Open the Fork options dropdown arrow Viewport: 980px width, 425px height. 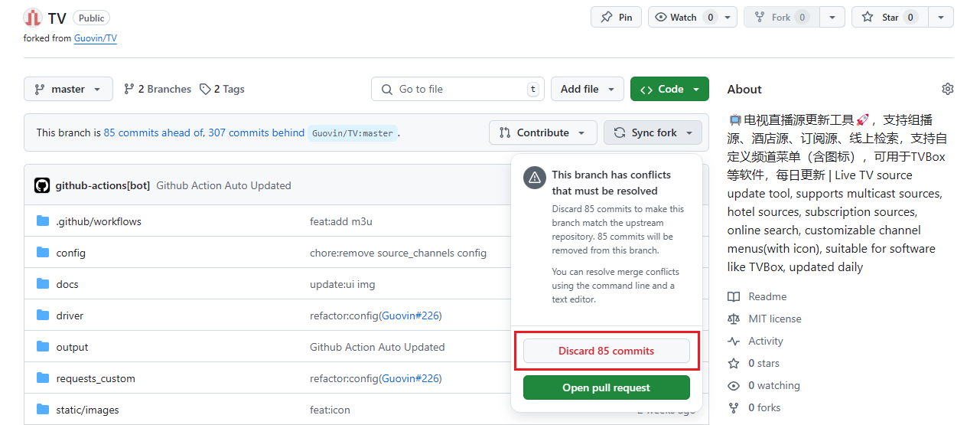832,17
